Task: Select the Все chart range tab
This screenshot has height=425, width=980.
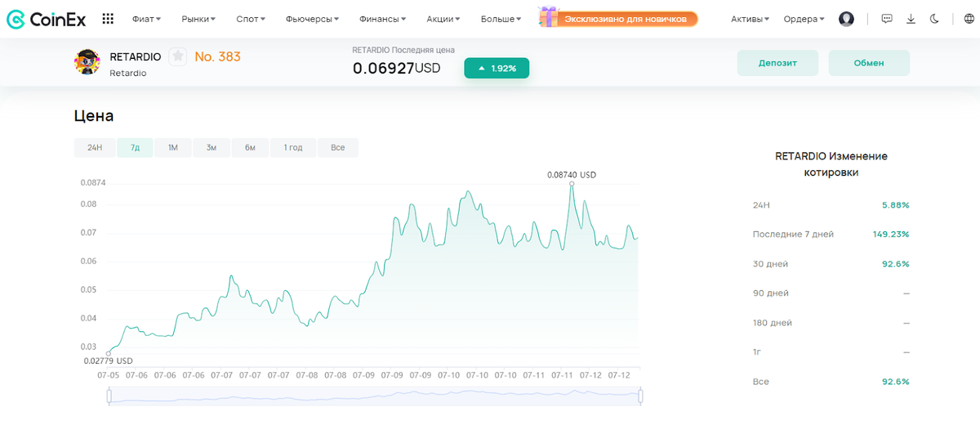Action: 338,148
